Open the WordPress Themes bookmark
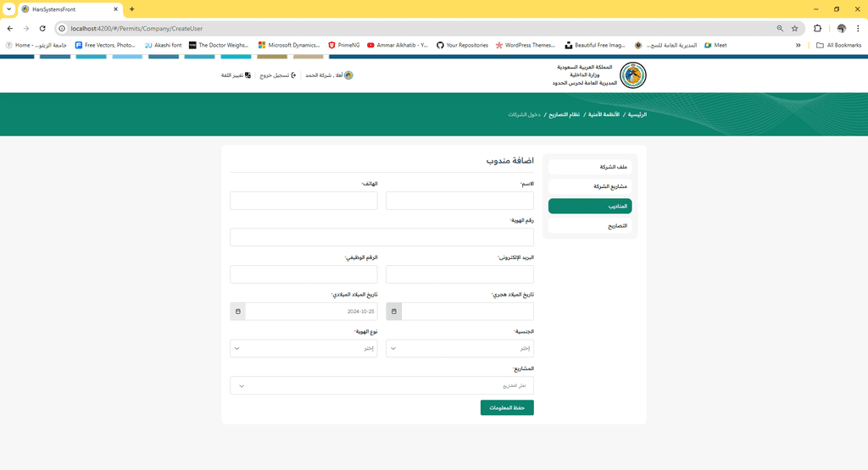This screenshot has width=868, height=470. (526, 46)
